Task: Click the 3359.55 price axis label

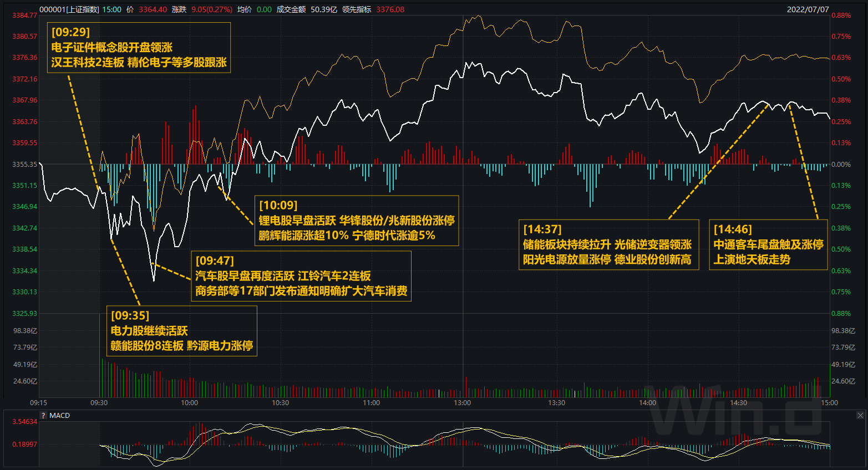Action: (x=25, y=143)
